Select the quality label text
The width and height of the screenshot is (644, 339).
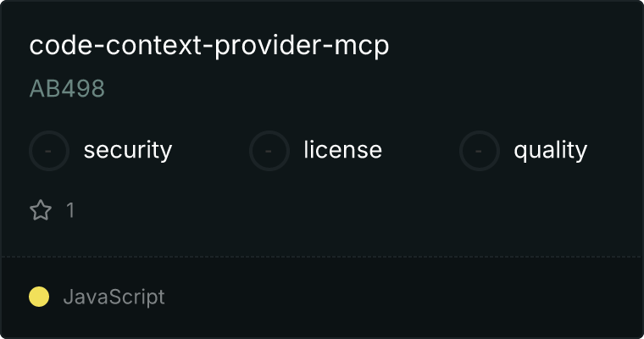pos(550,150)
